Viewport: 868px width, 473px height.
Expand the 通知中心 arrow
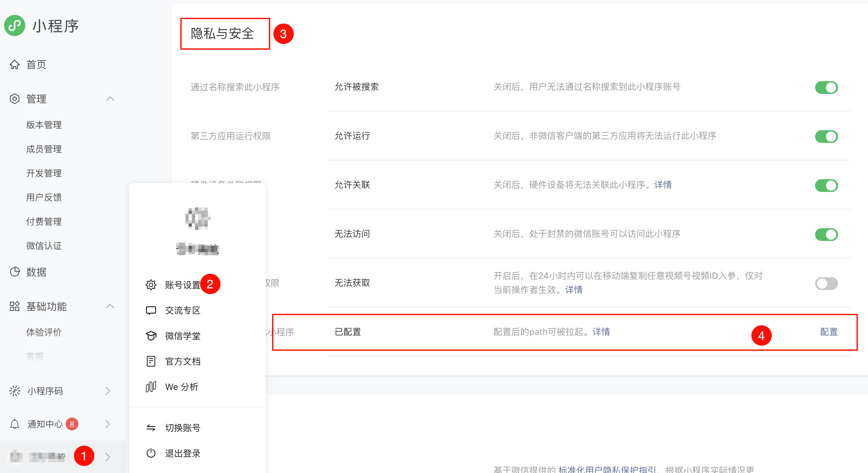(x=108, y=424)
